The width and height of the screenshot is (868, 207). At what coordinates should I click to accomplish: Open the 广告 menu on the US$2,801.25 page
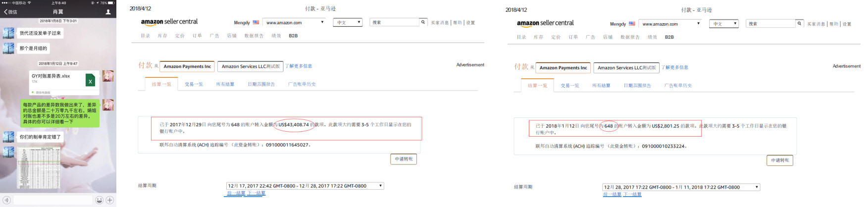590,37
